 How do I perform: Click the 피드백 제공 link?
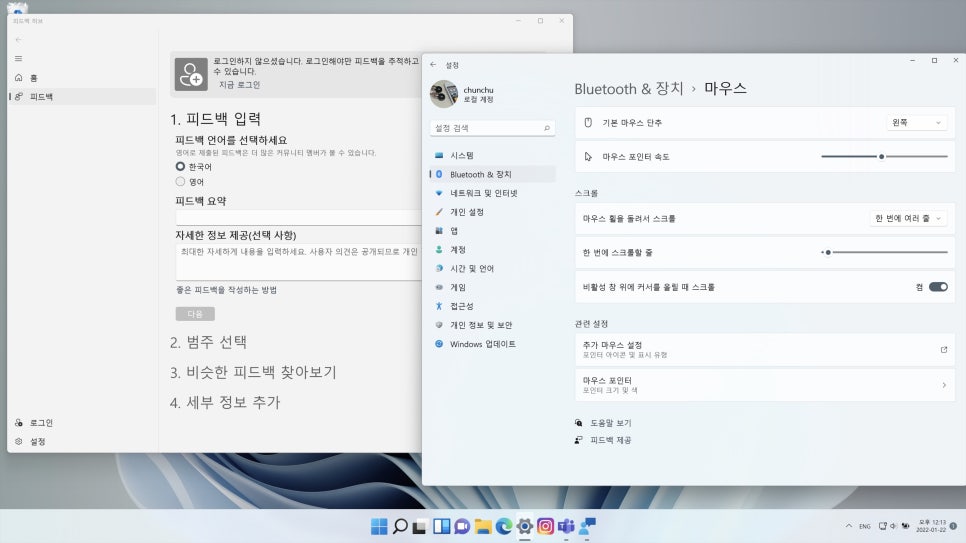[x=611, y=440]
